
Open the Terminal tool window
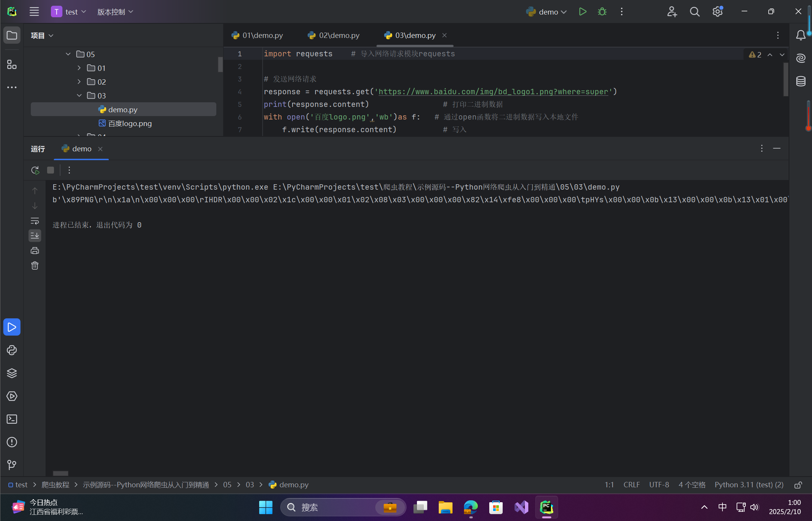point(12,419)
